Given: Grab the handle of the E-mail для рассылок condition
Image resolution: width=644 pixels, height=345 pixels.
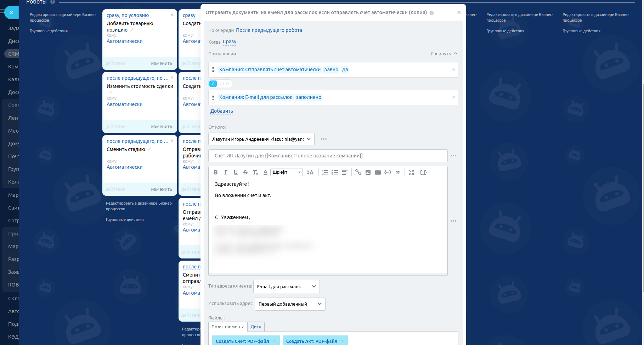Looking at the screenshot, I should point(213,97).
